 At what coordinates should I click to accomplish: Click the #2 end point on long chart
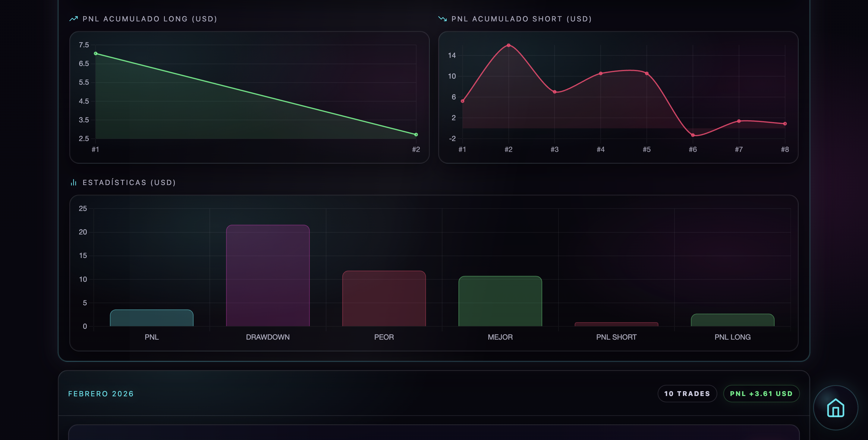416,134
